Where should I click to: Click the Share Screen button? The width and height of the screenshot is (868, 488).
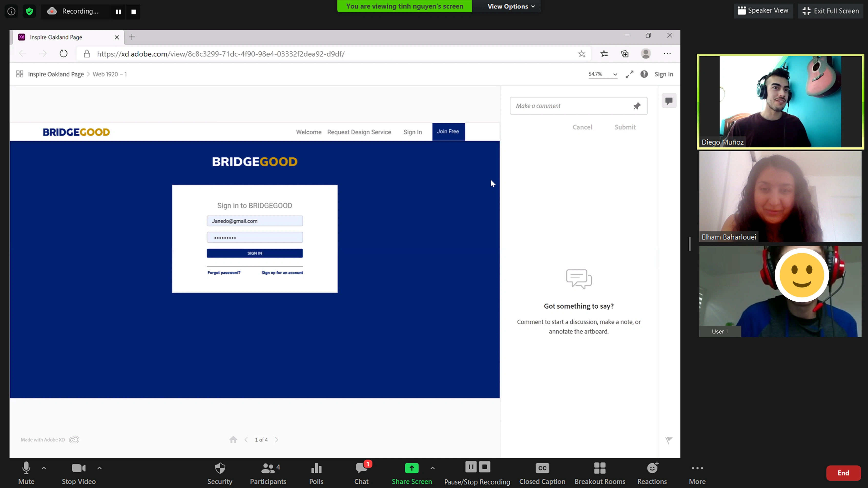click(x=412, y=473)
